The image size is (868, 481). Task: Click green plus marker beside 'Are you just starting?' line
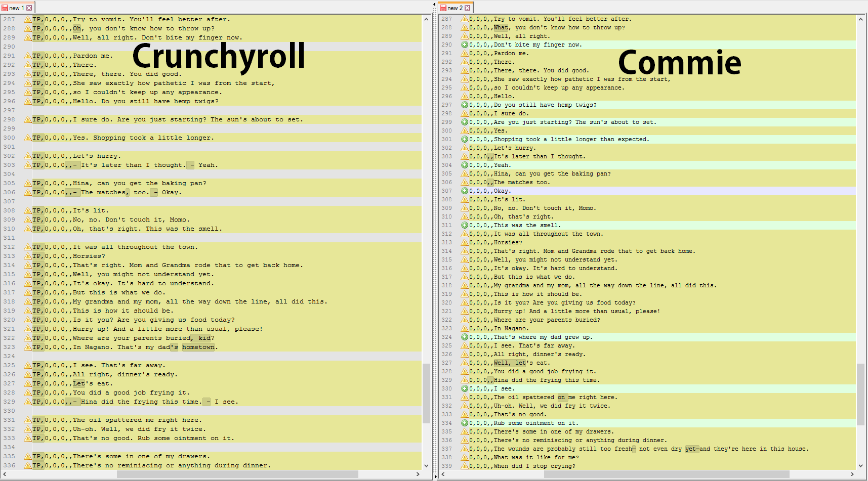464,122
